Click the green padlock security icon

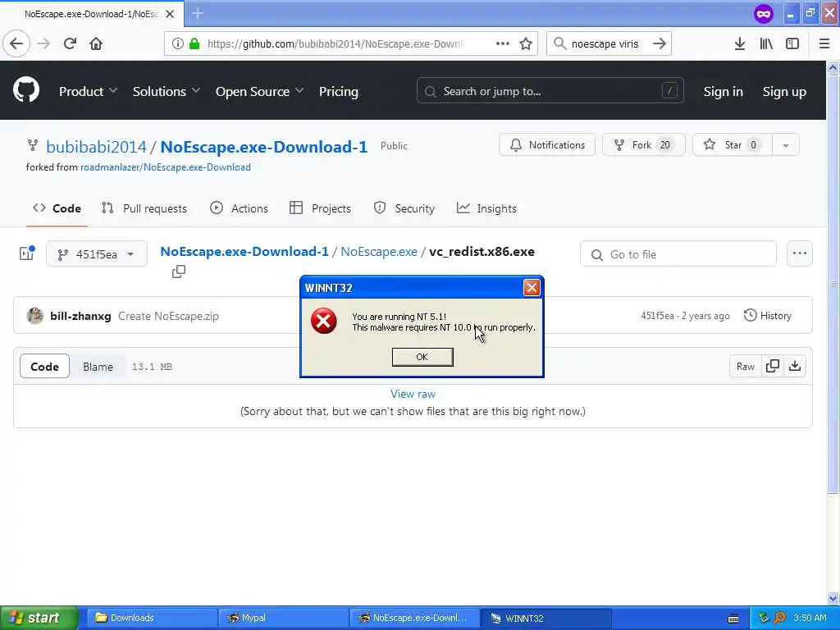coord(194,43)
